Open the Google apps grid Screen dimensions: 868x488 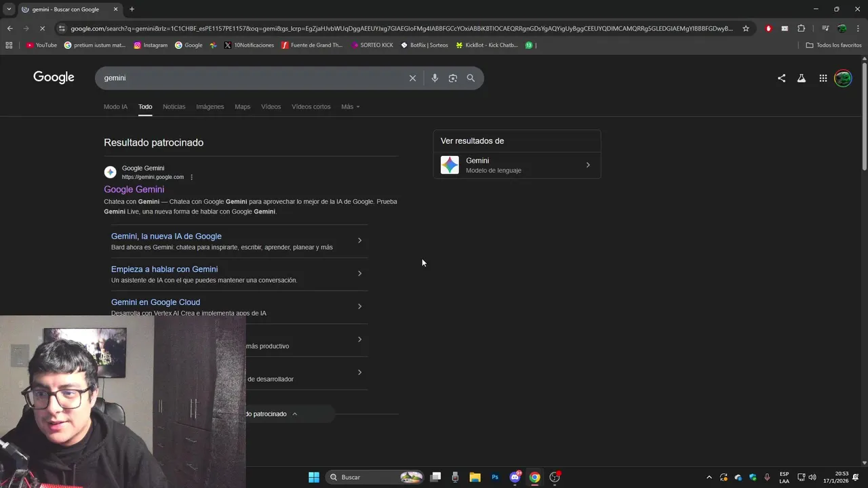pyautogui.click(x=823, y=78)
